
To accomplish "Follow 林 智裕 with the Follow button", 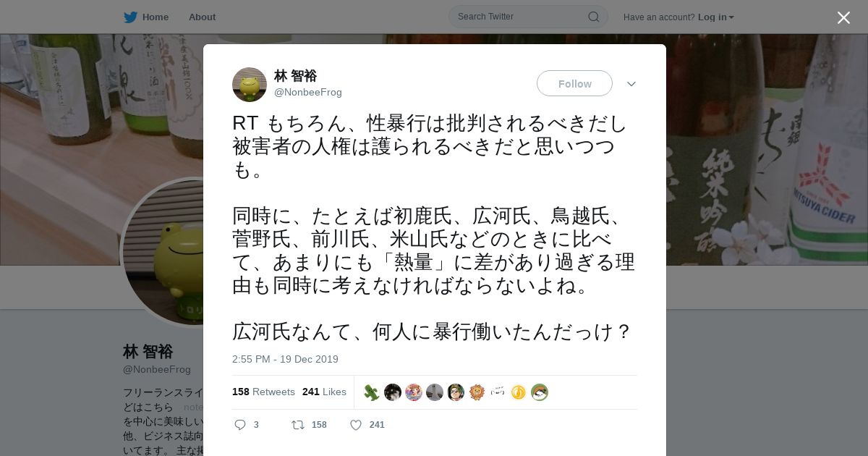I will (x=574, y=83).
